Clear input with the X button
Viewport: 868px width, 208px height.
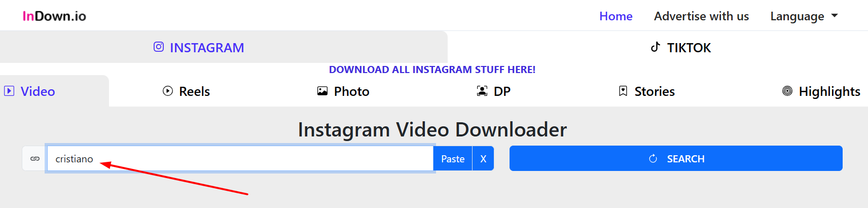[x=483, y=159]
